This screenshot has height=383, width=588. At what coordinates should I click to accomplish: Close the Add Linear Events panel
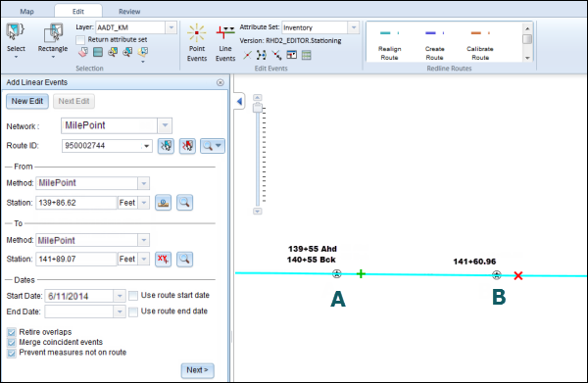coord(220,82)
